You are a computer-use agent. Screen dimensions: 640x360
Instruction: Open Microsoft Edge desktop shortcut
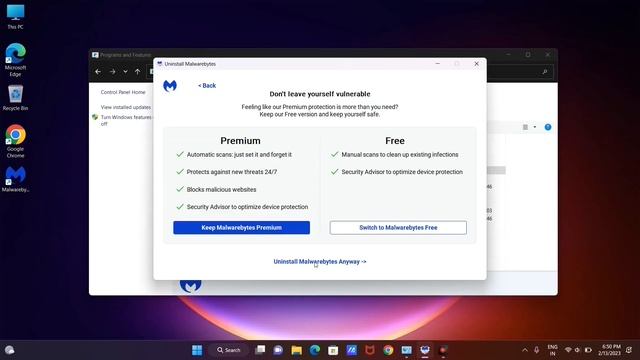pyautogui.click(x=16, y=60)
